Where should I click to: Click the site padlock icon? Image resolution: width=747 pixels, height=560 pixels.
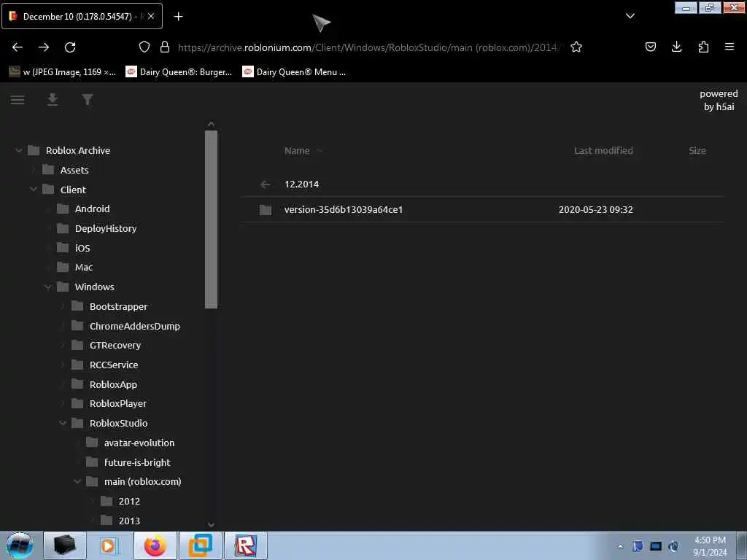(165, 47)
